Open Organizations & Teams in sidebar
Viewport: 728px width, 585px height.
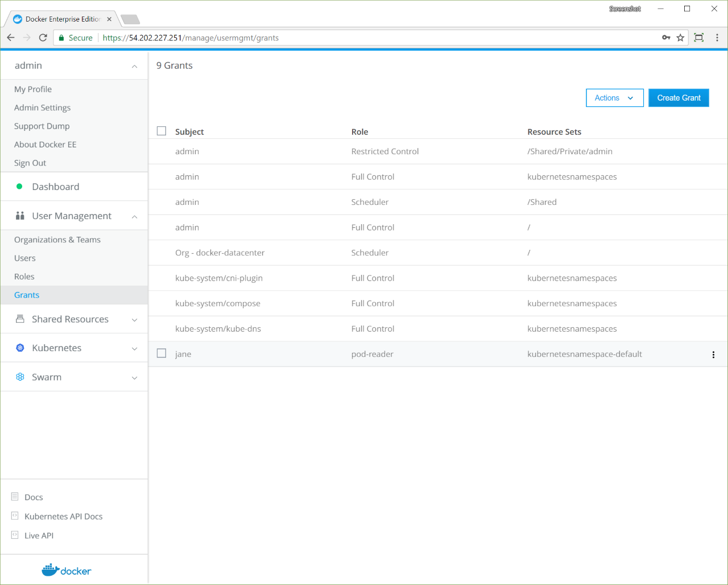(x=57, y=240)
